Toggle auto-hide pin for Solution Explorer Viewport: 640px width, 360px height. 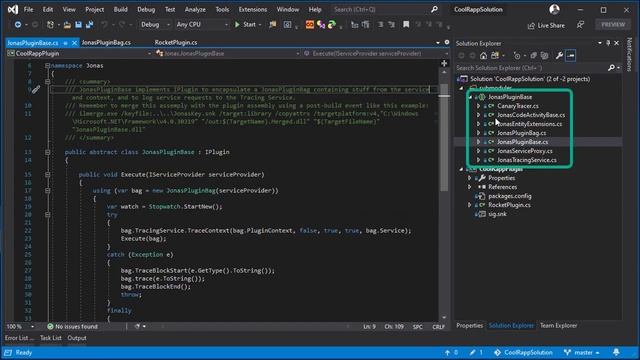coord(608,43)
